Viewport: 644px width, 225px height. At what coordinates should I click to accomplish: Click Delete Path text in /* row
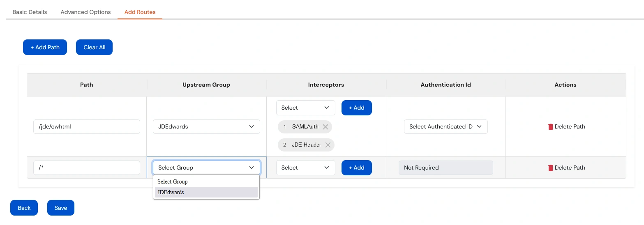570,168
